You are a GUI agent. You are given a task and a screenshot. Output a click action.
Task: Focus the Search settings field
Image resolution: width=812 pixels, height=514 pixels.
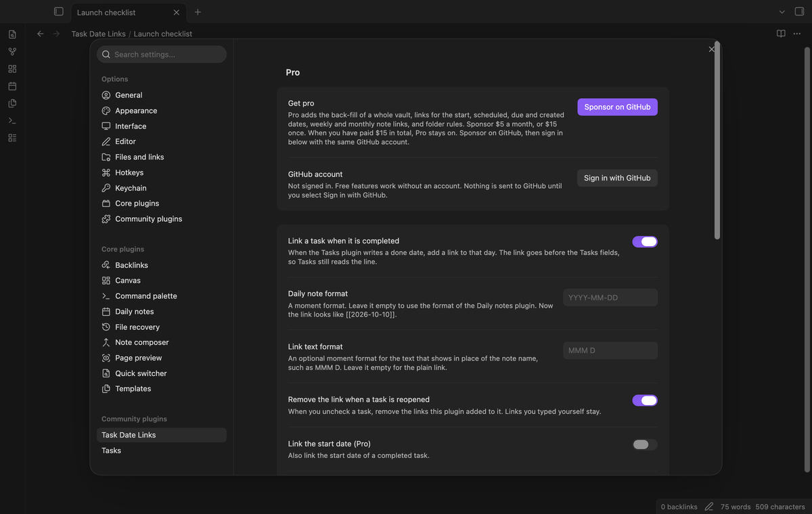(x=162, y=54)
